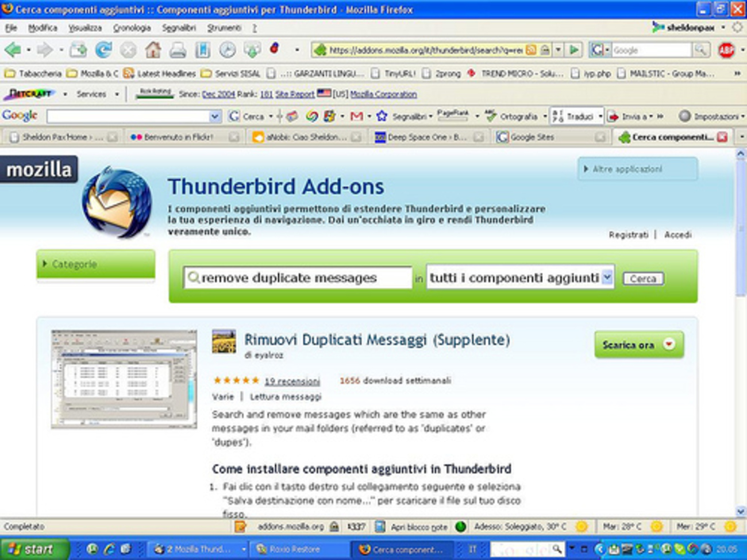Open the Google Toolbar search box dropdown
The height and width of the screenshot is (560, 747).
214,116
